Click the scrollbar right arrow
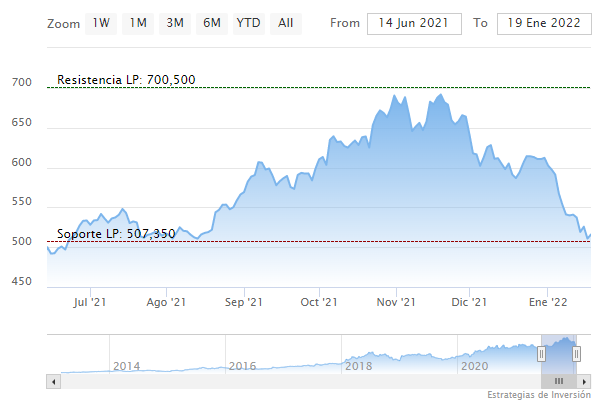The image size is (601, 411). 586,381
